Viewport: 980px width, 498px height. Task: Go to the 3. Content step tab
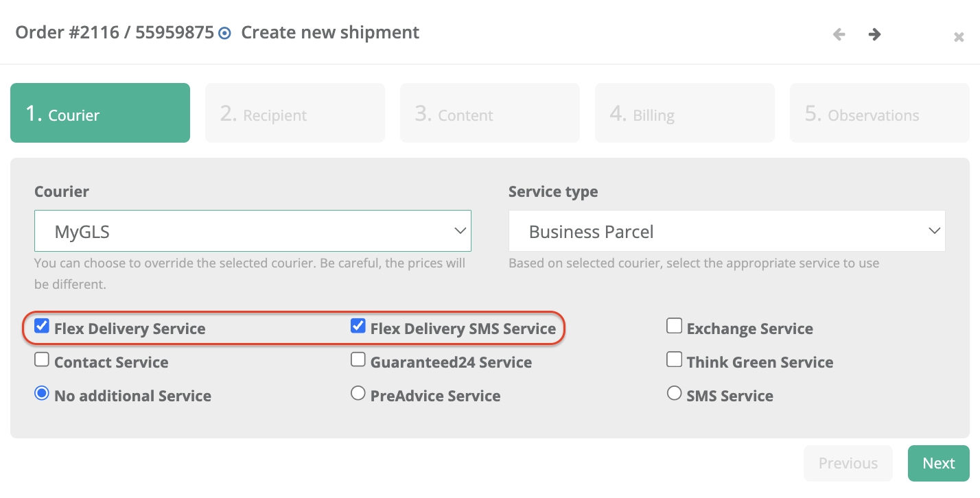(x=490, y=113)
